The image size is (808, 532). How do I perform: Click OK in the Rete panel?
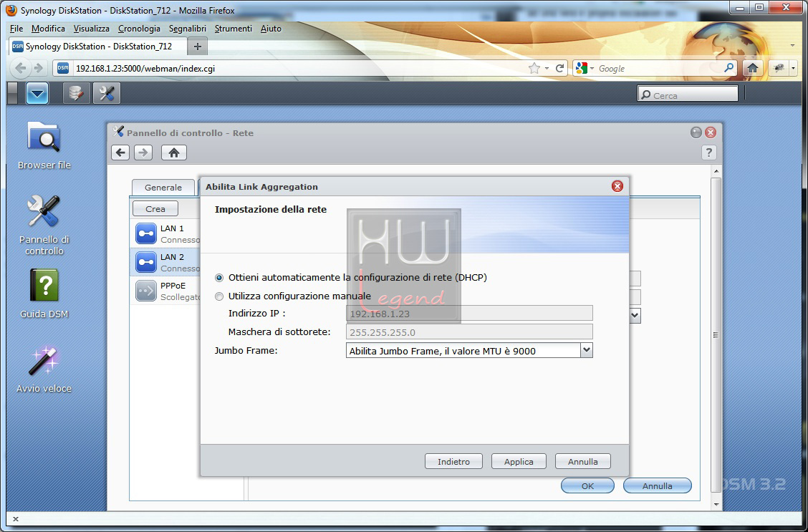[587, 485]
